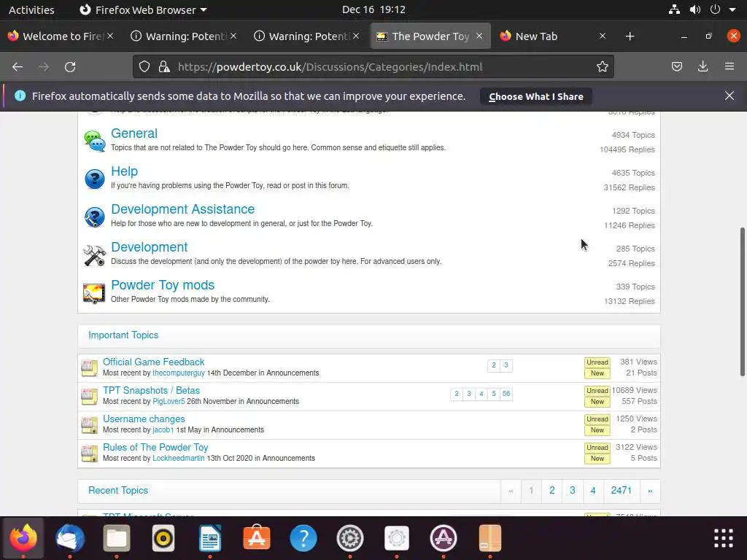
Task: Open a new tab with the plus icon
Action: point(630,36)
